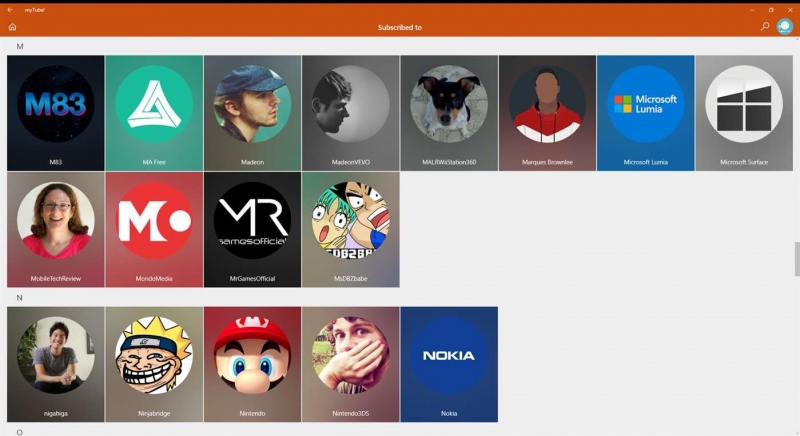Screen dimensions: 800x436
Task: Close the myTube window
Action: point(790,10)
